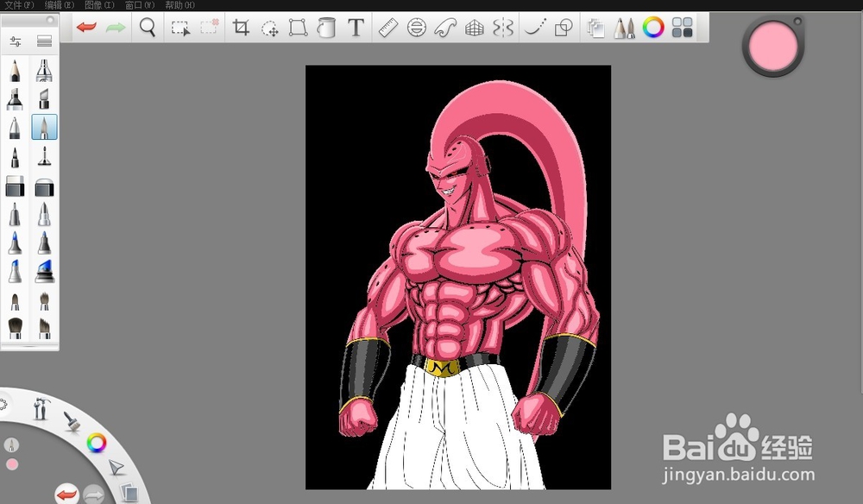
Task: Toggle the Perspective grid tool
Action: point(474,28)
